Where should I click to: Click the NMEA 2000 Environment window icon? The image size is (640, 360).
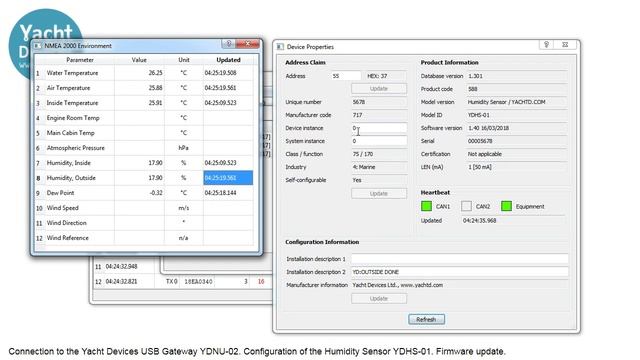click(38, 46)
